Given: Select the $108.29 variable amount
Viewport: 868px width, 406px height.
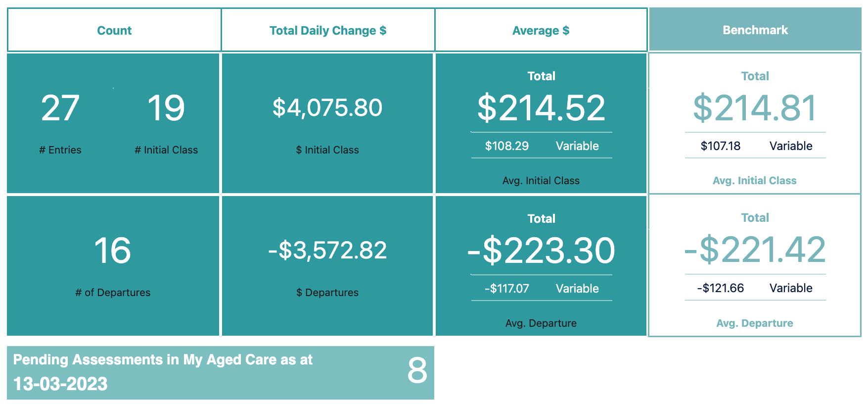Looking at the screenshot, I should pos(507,146).
